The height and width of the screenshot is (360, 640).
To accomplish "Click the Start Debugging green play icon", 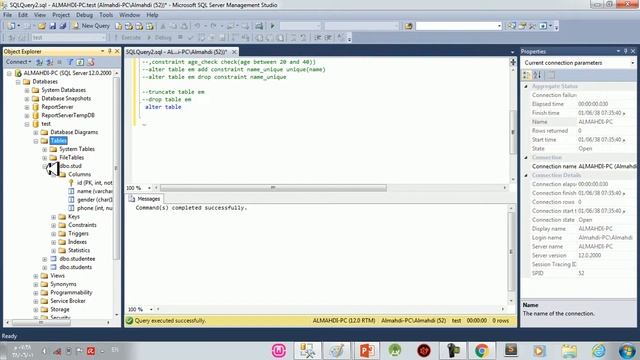I will [x=273, y=26].
